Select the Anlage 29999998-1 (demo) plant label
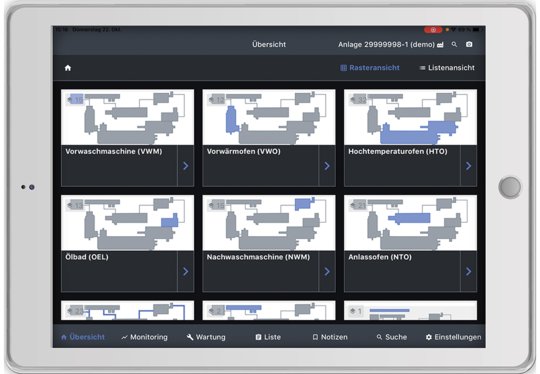This screenshot has height=374, width=540. coord(386,44)
